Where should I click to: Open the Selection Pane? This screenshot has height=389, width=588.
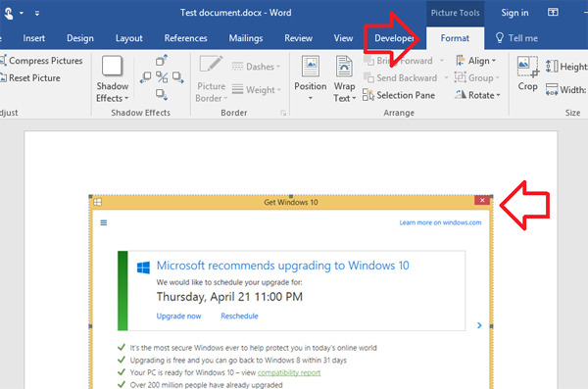399,95
